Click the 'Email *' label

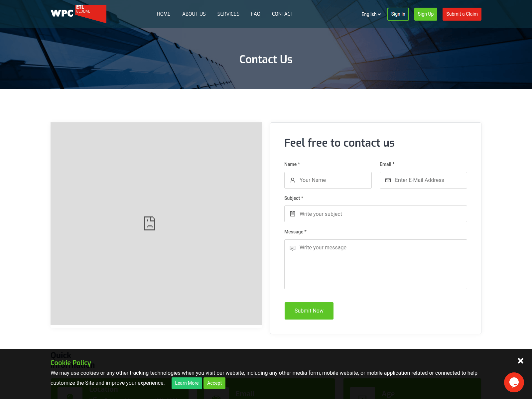387,164
